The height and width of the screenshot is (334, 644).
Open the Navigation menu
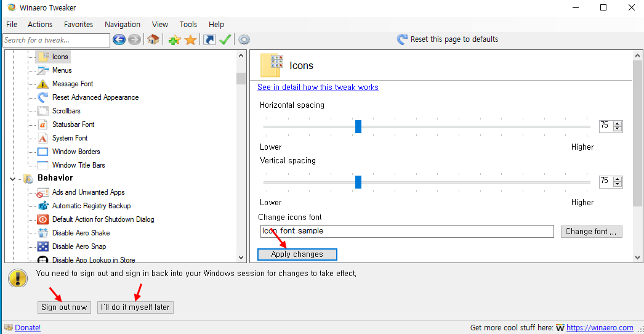123,24
